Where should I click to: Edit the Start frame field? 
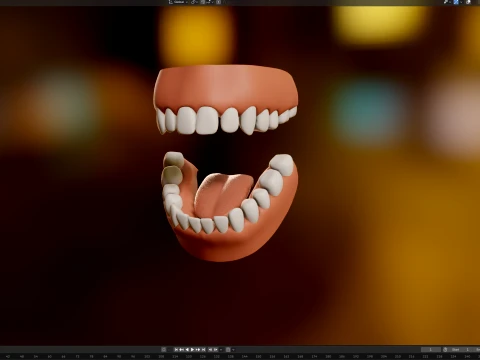tap(462, 350)
